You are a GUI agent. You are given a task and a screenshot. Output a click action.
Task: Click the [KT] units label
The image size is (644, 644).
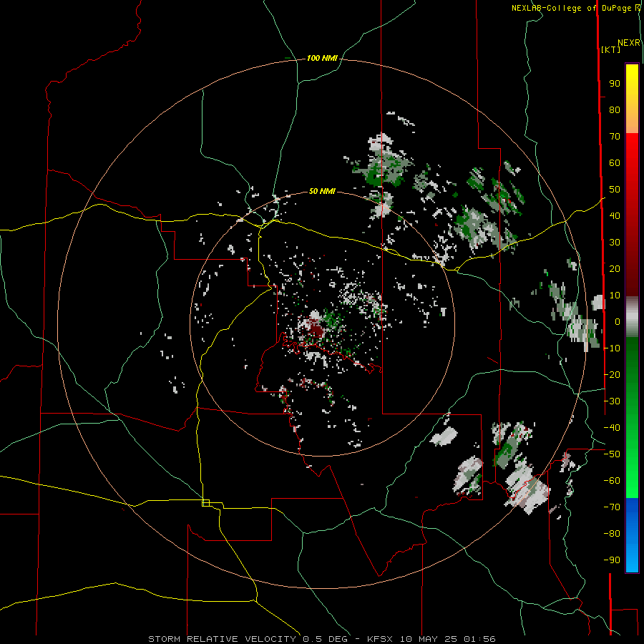(610, 49)
